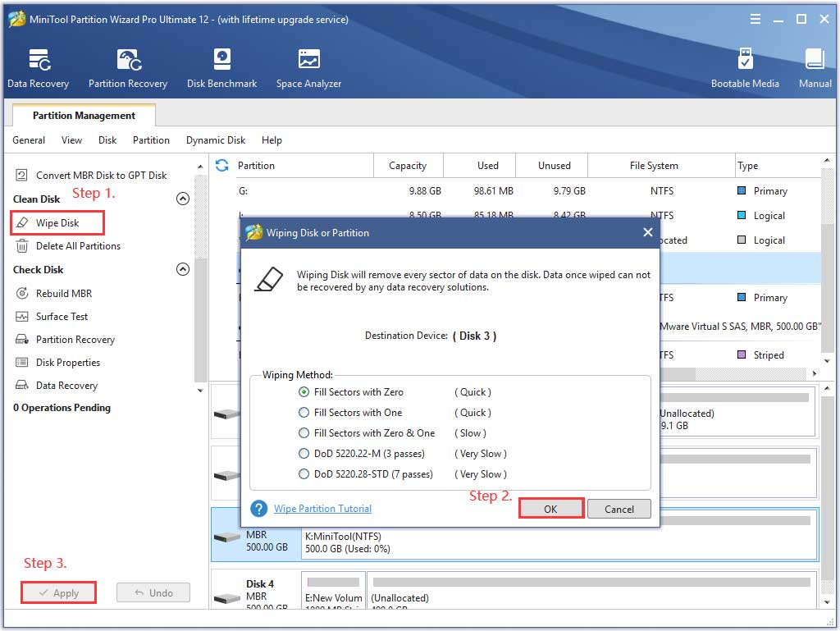Click the first Logical type teal swatch
The height and width of the screenshot is (631, 840).
click(742, 215)
